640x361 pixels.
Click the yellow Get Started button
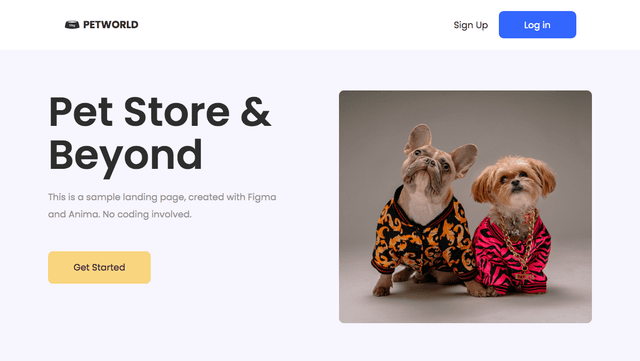tap(99, 267)
